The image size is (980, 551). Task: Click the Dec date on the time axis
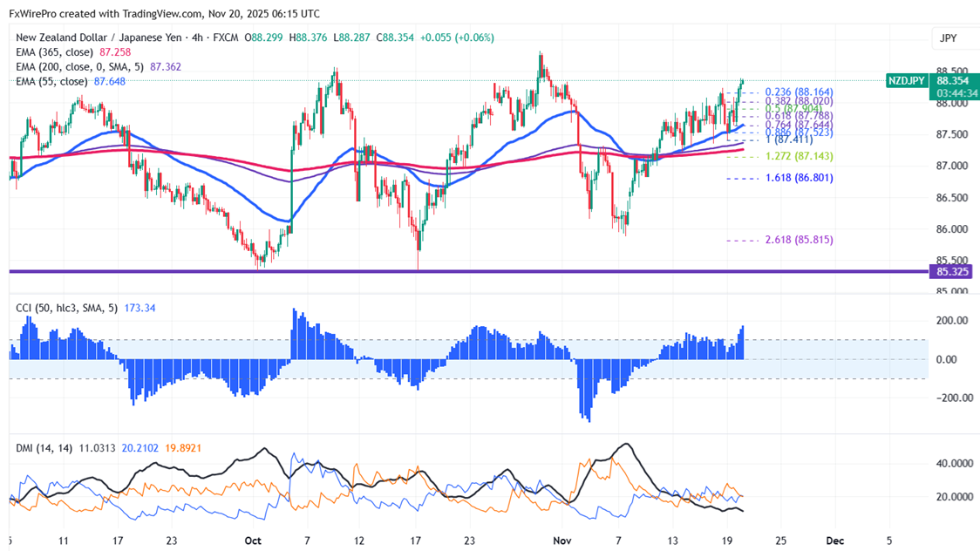835,541
